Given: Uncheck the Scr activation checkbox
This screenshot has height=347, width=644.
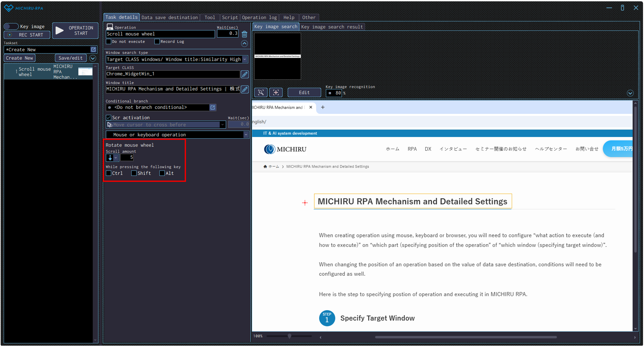Looking at the screenshot, I should click(109, 118).
